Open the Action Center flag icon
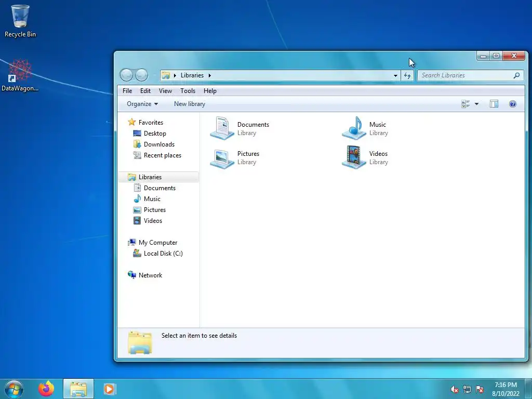Screen dimensions: 532x399 point(480,389)
